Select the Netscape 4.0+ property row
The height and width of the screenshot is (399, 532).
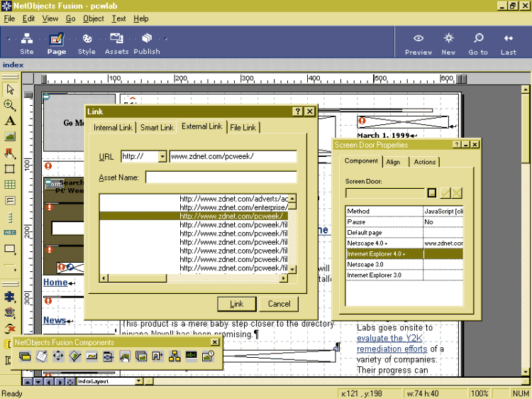[x=404, y=243]
